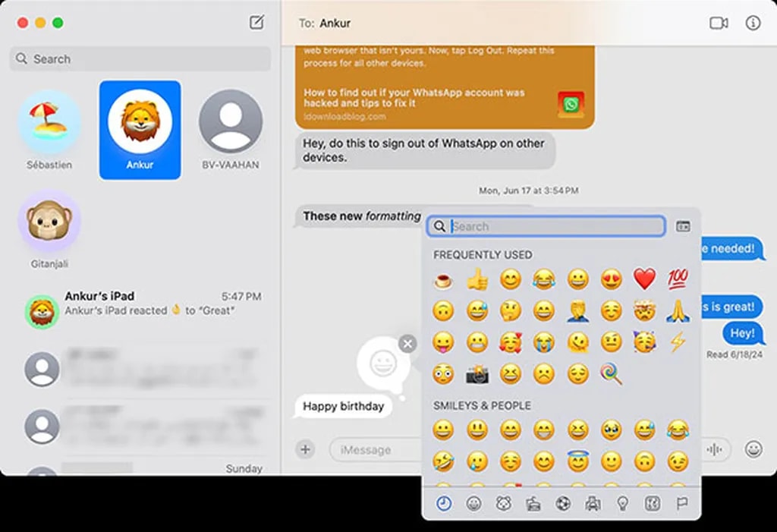Compose a new message
Screen dimensions: 777x532
pyautogui.click(x=256, y=23)
